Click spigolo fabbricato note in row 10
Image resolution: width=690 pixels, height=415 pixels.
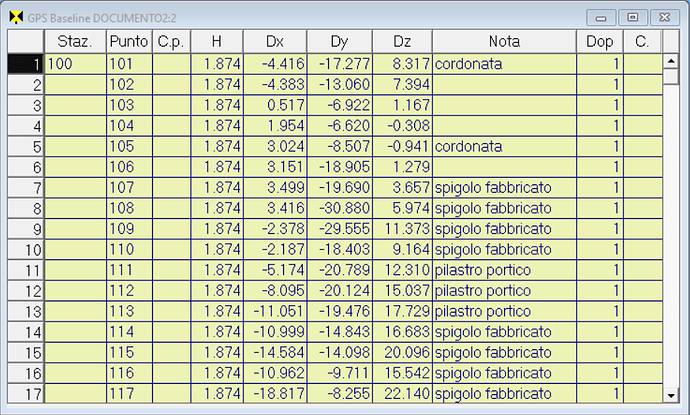(x=504, y=250)
